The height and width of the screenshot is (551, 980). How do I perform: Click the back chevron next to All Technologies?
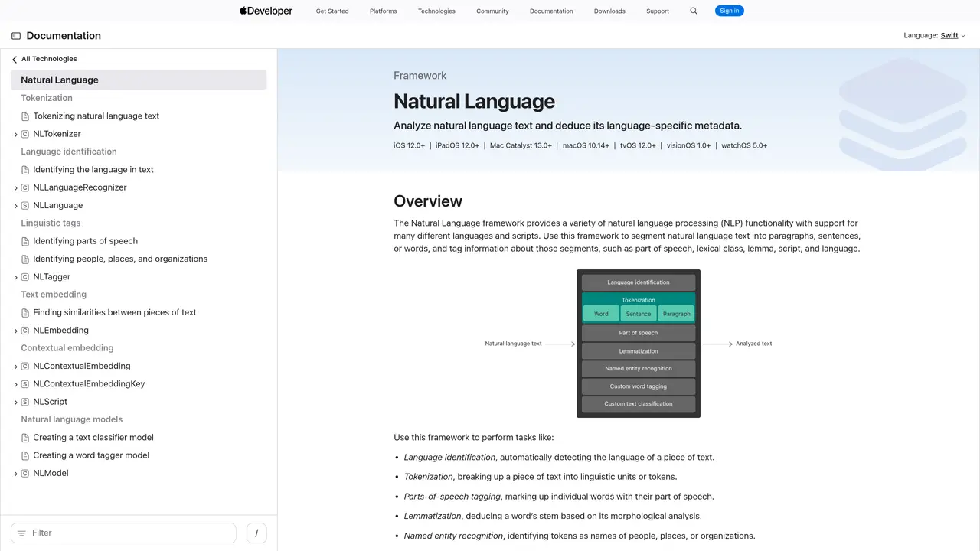pyautogui.click(x=15, y=59)
